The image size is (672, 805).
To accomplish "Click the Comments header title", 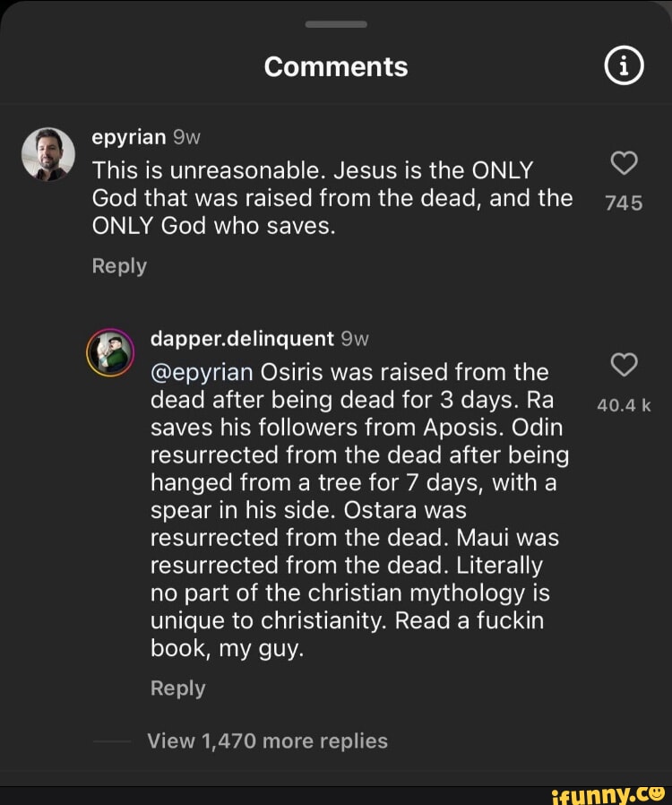I will tap(336, 66).
